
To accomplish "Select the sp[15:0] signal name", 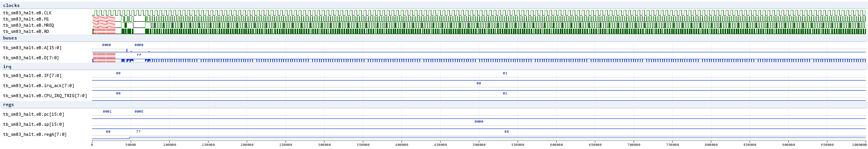I will [34, 124].
